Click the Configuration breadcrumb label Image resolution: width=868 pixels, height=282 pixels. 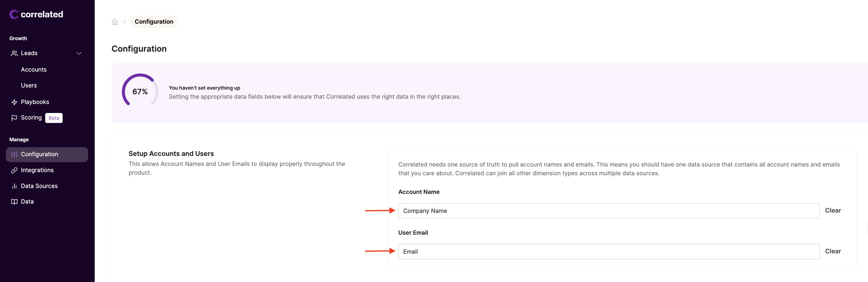pyautogui.click(x=154, y=21)
